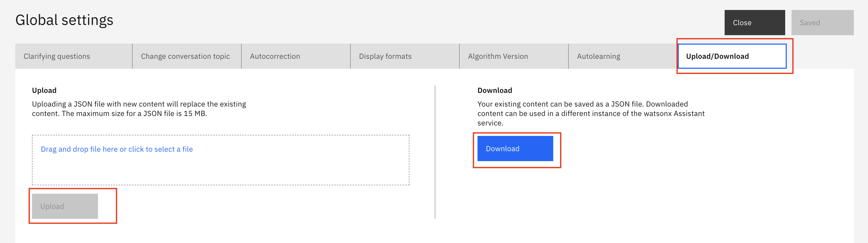
Task: Select the Autocorrection tab
Action: tap(296, 56)
